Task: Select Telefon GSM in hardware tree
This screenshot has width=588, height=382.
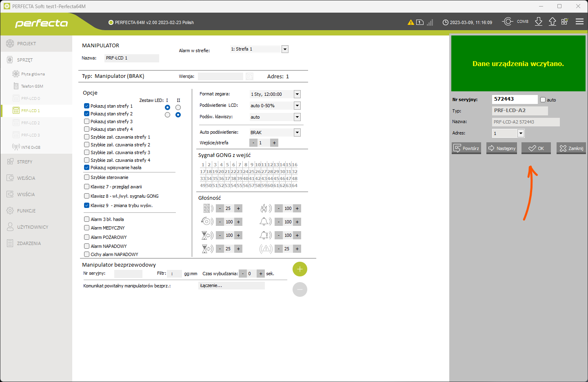Action: coord(32,86)
